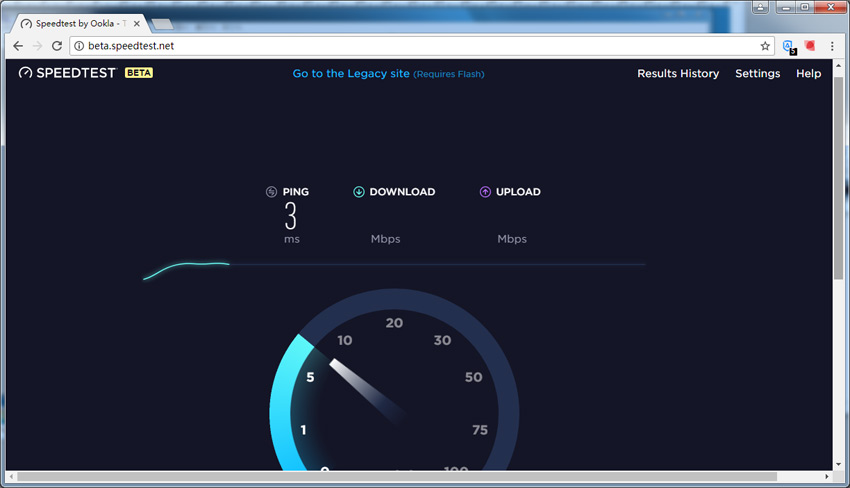Select the Speedtest by Ookla tab
850x488 pixels.
click(80, 22)
